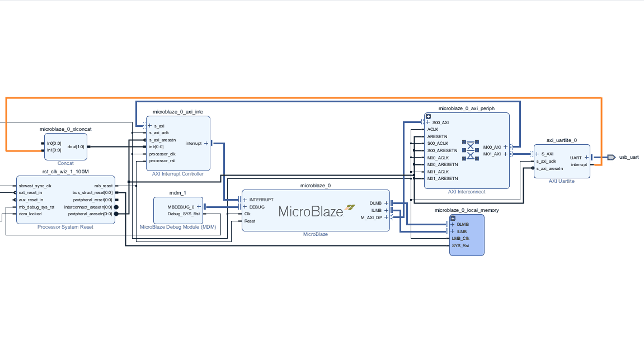Expand M_AXI_DP pin on MicroBlaze
Viewport: 644px width, 355px height.
pos(386,217)
